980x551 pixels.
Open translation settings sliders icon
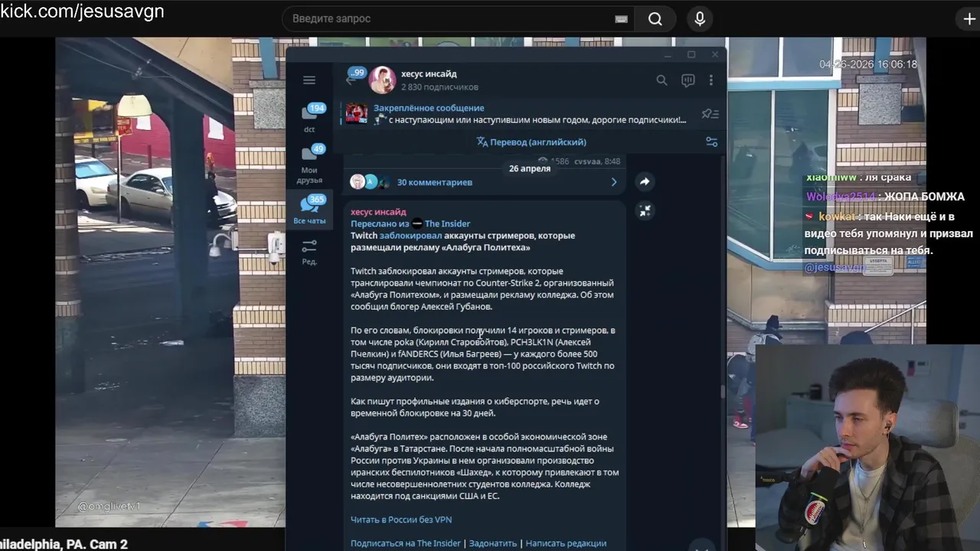(x=711, y=142)
